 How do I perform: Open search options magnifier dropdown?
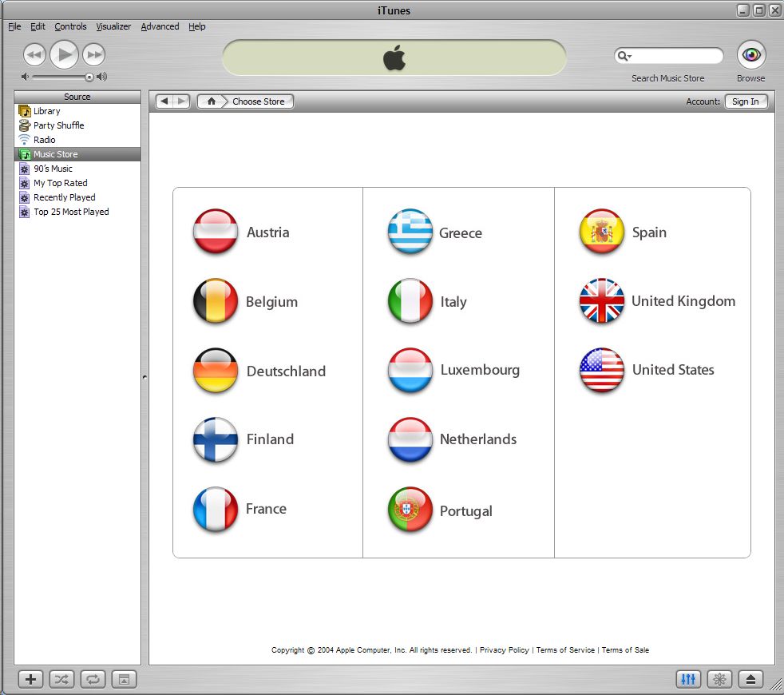624,56
